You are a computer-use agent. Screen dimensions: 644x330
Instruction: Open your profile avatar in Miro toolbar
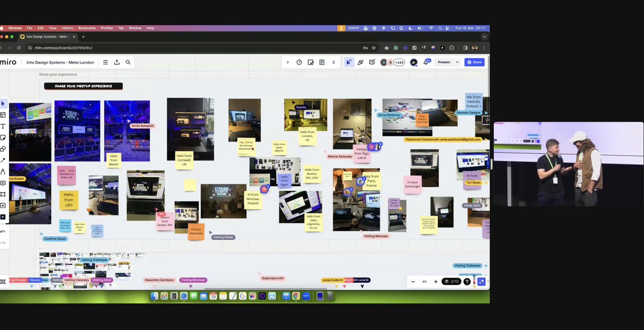(414, 62)
